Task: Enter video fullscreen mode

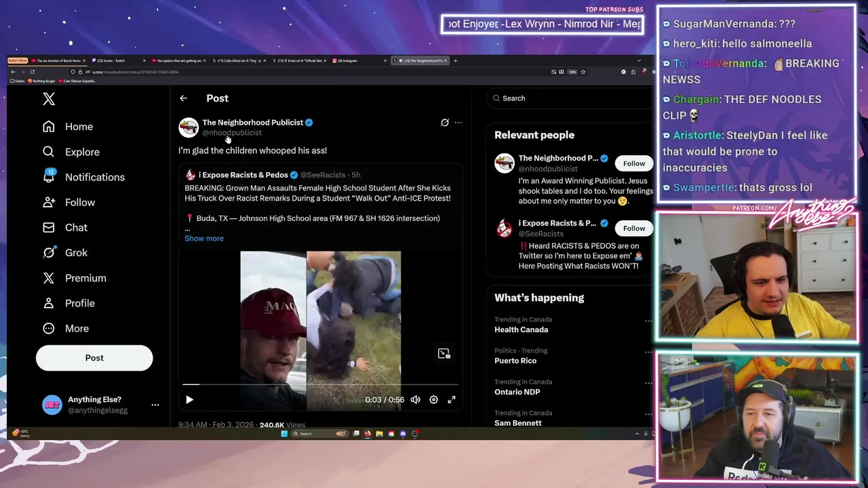Action: tap(452, 400)
